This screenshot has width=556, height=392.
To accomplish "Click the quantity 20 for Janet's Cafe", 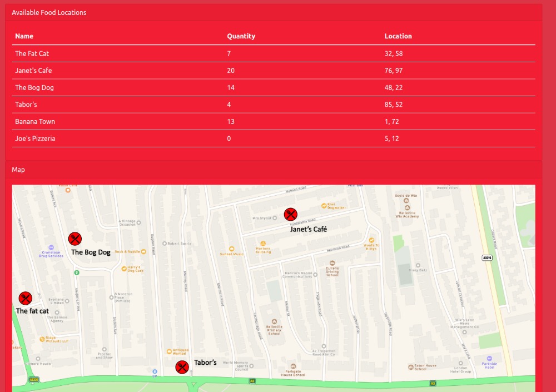I will 231,71.
